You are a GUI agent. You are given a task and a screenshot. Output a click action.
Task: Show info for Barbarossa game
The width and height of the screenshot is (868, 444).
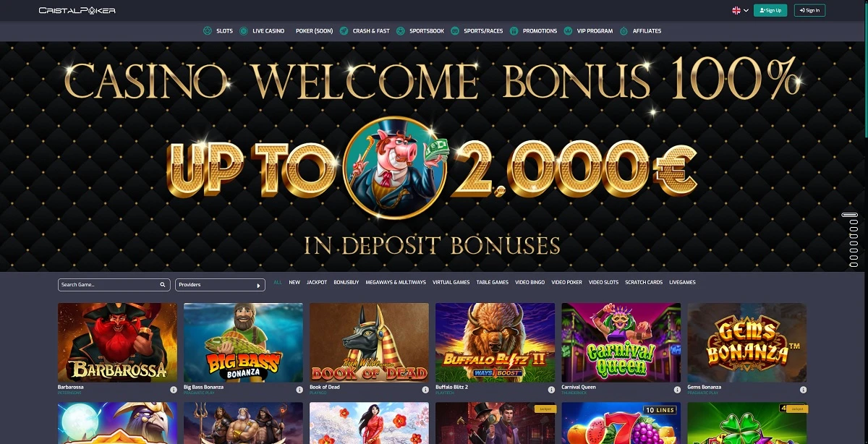(174, 389)
